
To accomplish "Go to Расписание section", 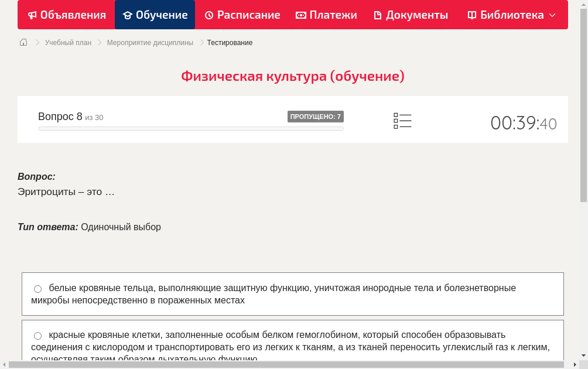I will tap(242, 15).
